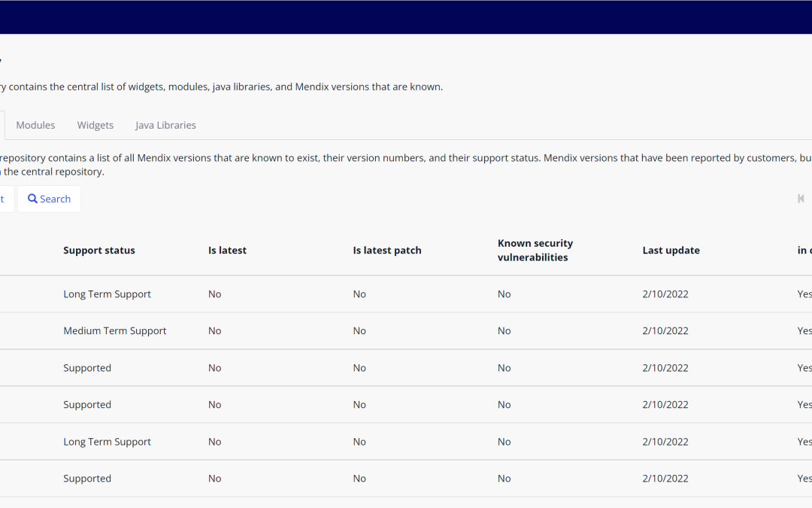Select the Java Libraries tab

[165, 125]
